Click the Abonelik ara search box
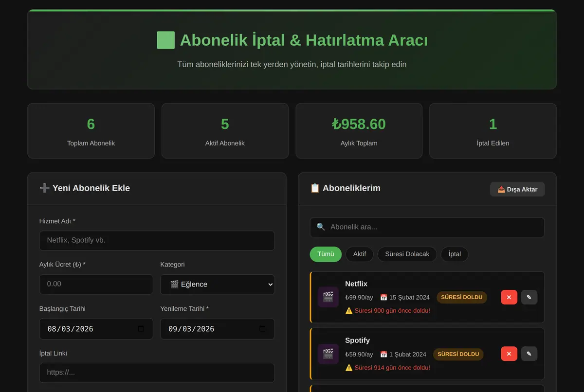 point(427,227)
